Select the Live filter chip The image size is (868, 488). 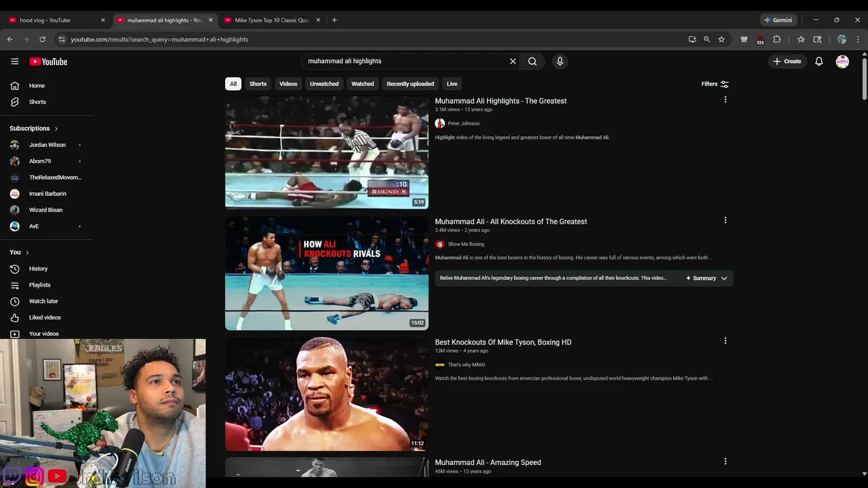tap(452, 84)
